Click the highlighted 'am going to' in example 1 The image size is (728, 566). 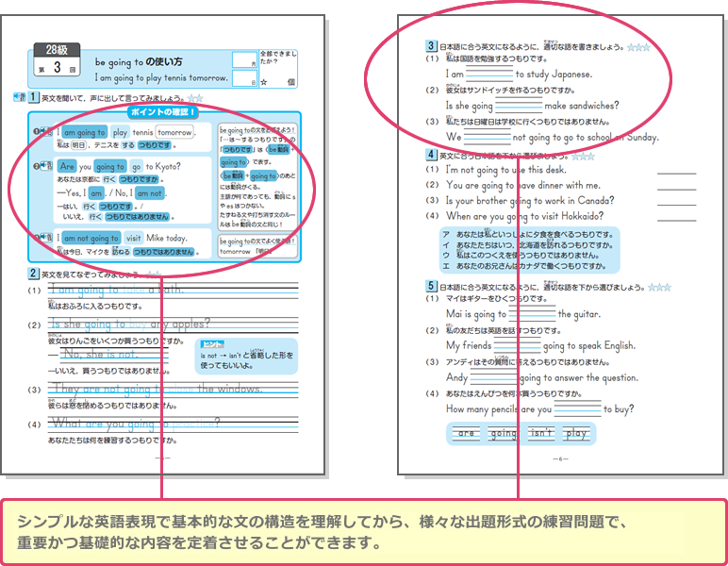point(84,132)
